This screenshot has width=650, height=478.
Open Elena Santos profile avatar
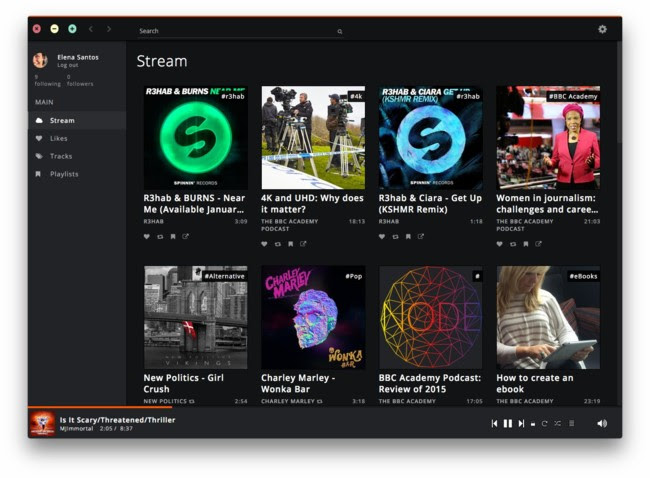tap(41, 60)
